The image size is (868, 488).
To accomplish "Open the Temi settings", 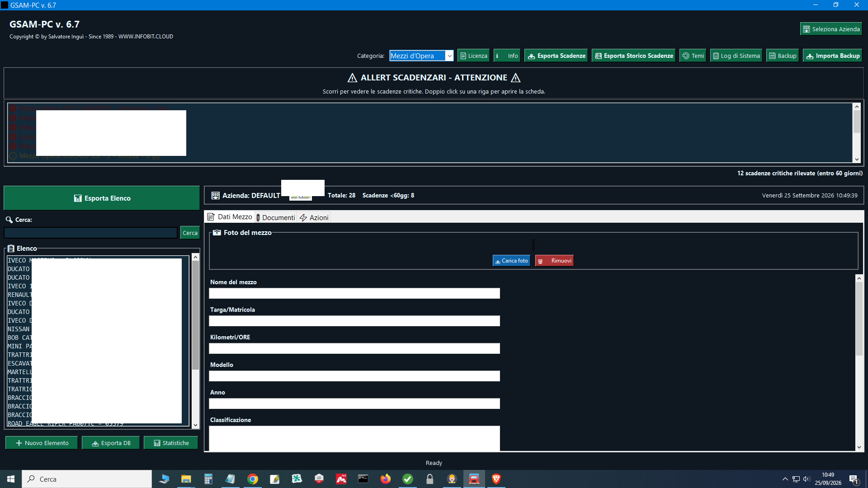I will [x=693, y=56].
